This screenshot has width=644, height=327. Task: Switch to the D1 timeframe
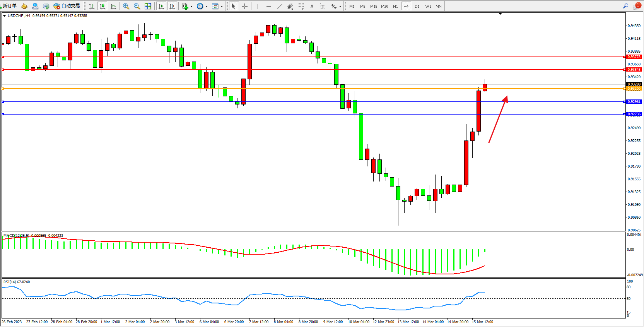(417, 6)
